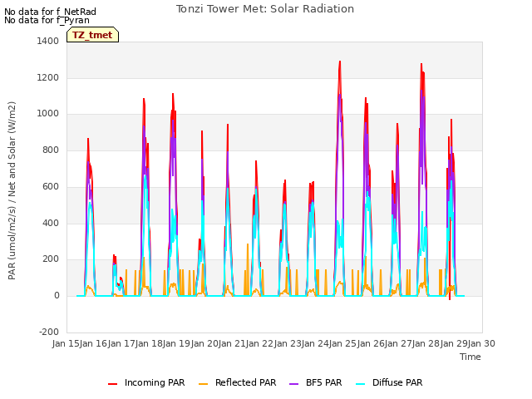The width and height of the screenshot is (532, 399).
Task: Click the BF5 PAR legend label
Action: click(324, 382)
